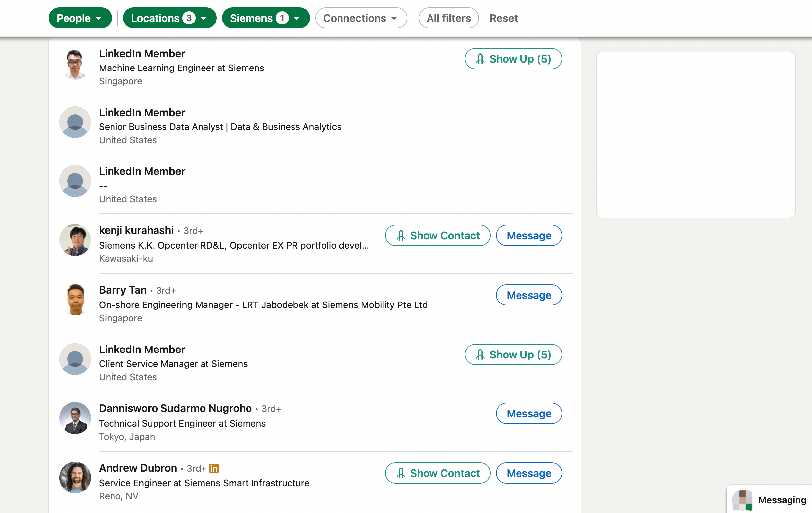Message kenji kurahashi
This screenshot has height=513, width=812.
pos(529,235)
